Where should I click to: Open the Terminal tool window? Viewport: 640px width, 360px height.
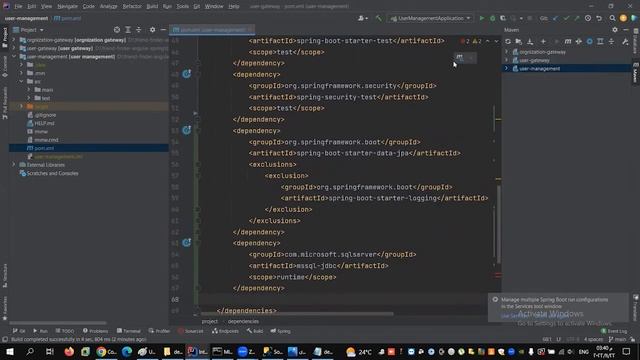(x=129, y=331)
